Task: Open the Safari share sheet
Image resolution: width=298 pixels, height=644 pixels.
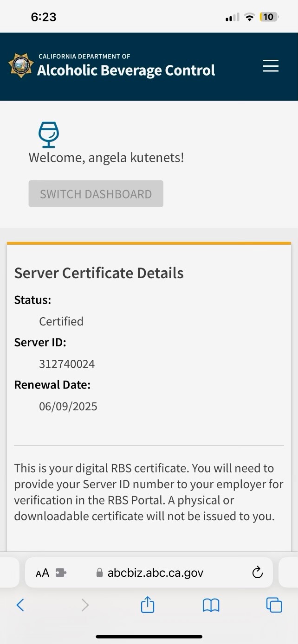Action: coord(148,605)
